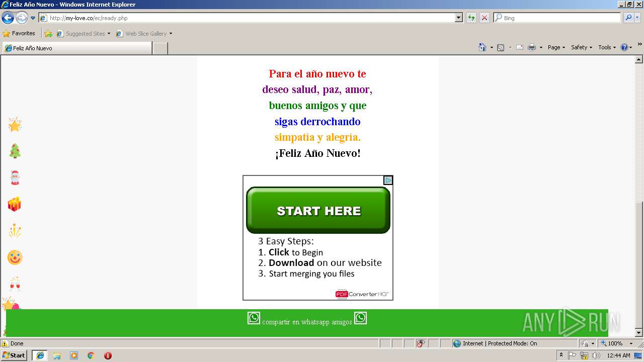644x362 pixels.
Task: Click the RSS feeds icon
Action: [x=501, y=47]
